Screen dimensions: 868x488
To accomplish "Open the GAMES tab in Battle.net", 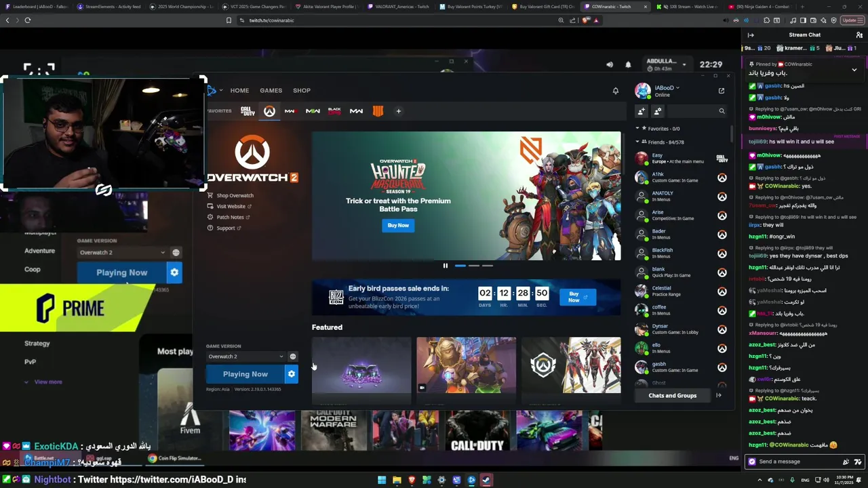I will coord(271,90).
